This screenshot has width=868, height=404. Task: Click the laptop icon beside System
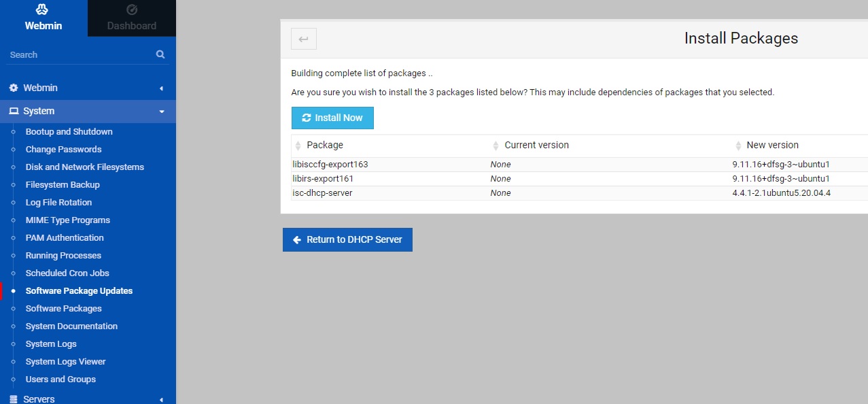click(14, 111)
